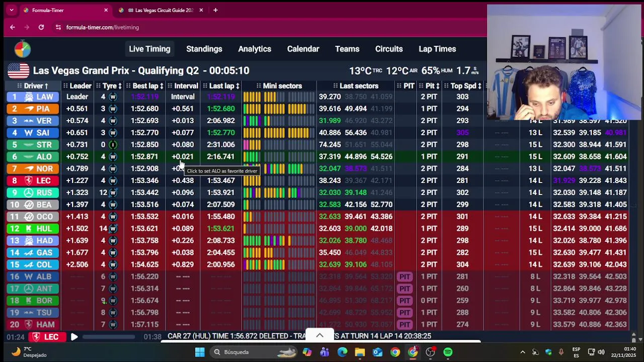This screenshot has height=362, width=644.
Task: Close the Formula-Timer browser tab
Action: 106,10
